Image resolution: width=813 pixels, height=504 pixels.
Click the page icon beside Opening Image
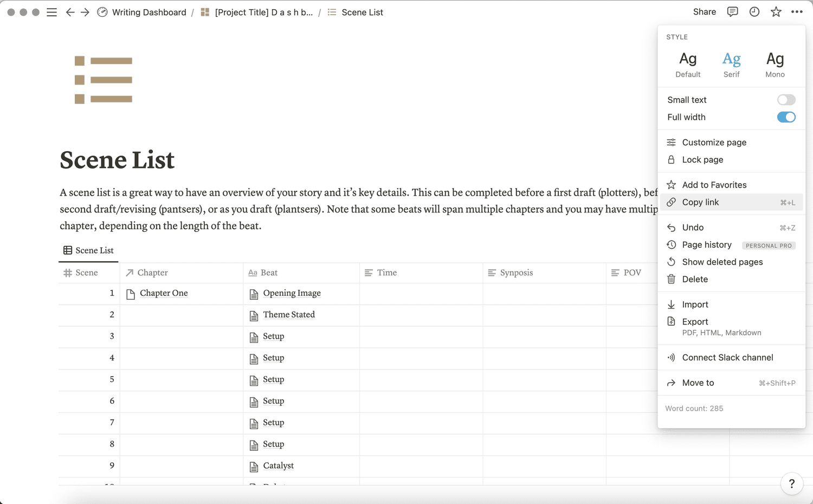253,293
